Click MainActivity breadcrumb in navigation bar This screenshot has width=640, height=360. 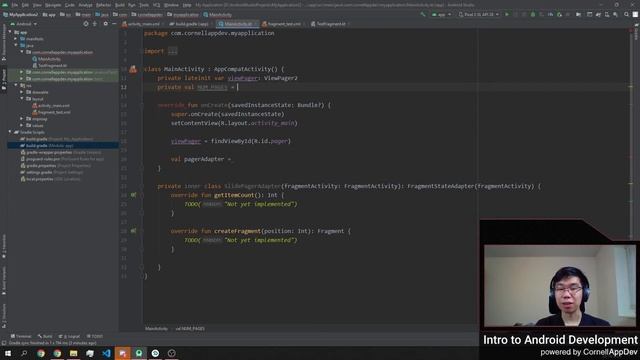pyautogui.click(x=218, y=15)
